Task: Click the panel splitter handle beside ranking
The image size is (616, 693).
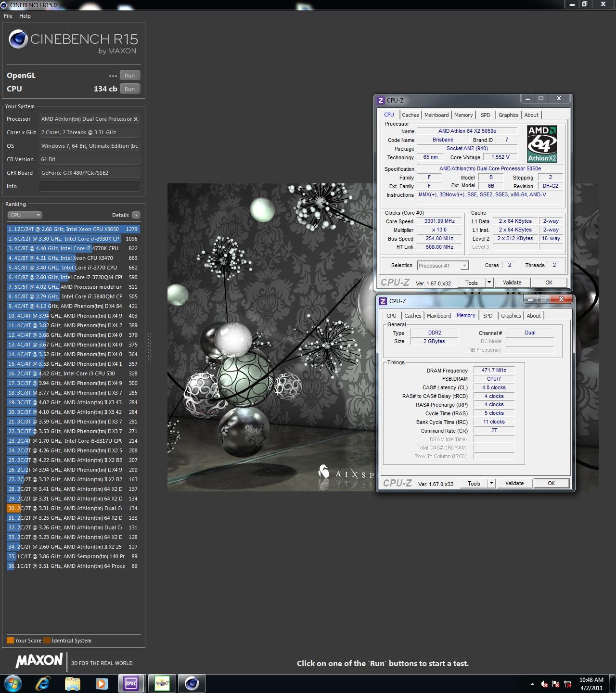Action: point(149,346)
